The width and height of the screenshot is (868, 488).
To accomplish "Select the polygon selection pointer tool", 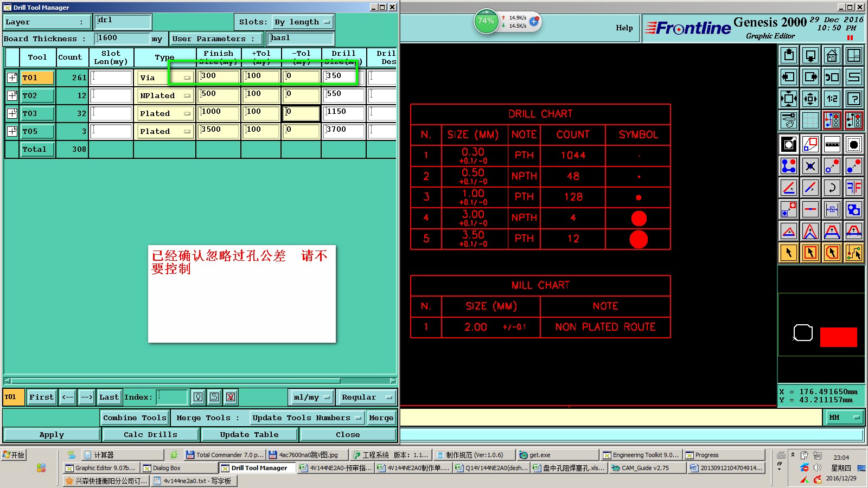I will click(832, 253).
